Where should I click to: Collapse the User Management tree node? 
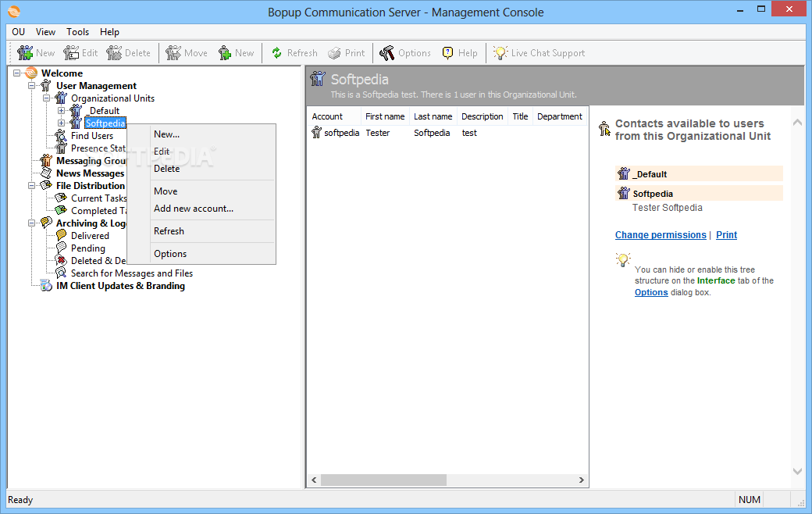(31, 85)
